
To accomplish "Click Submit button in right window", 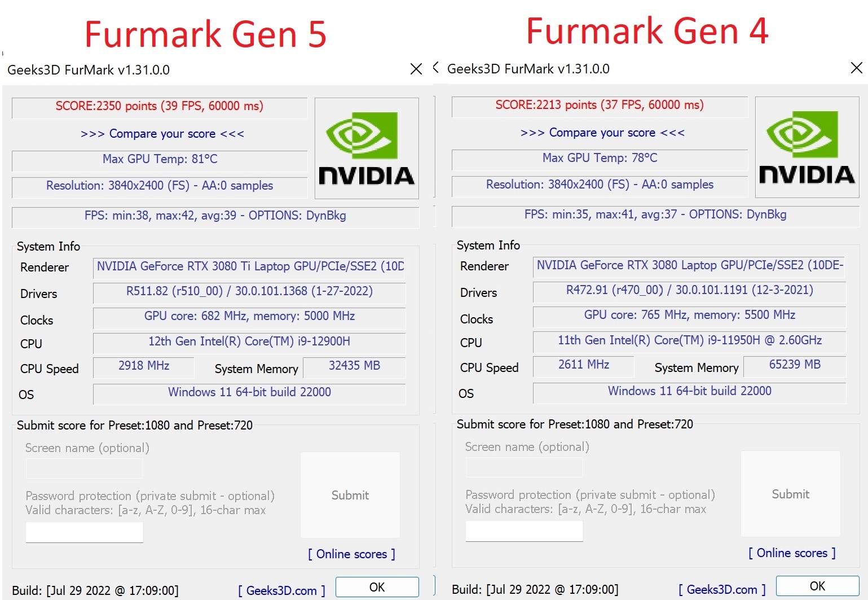I will coord(791,494).
